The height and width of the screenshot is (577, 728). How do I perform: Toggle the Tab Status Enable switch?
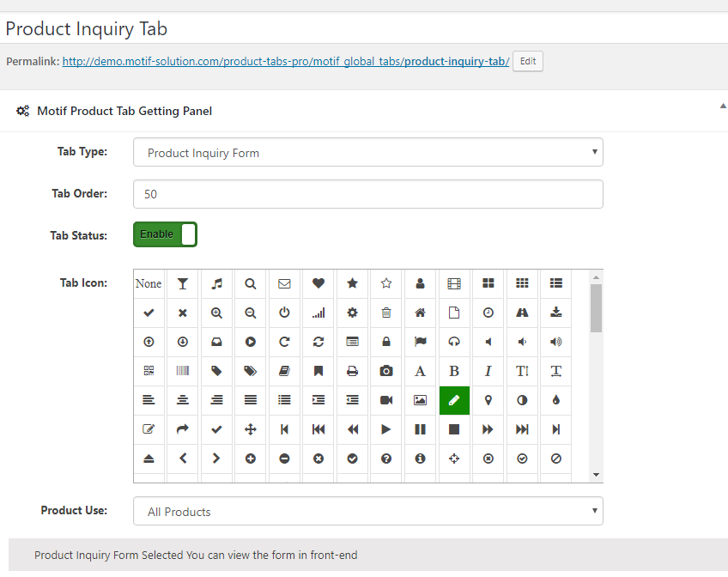tap(166, 234)
